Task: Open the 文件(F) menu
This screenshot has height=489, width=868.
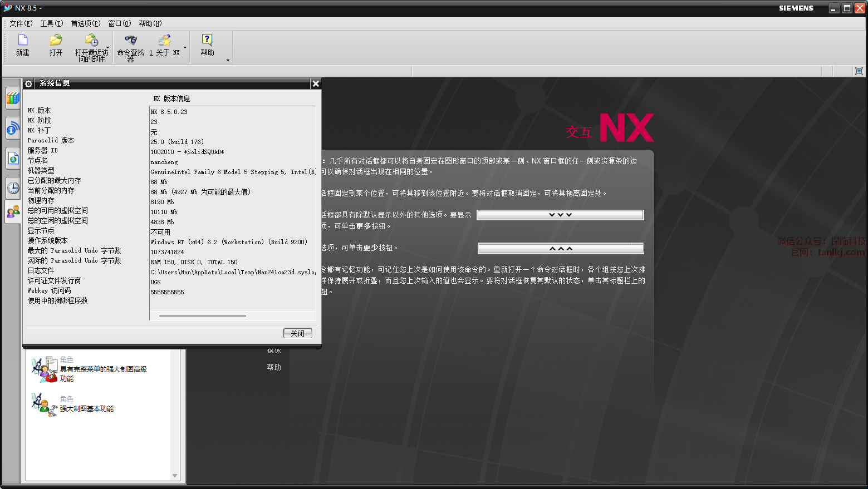Action: click(21, 23)
